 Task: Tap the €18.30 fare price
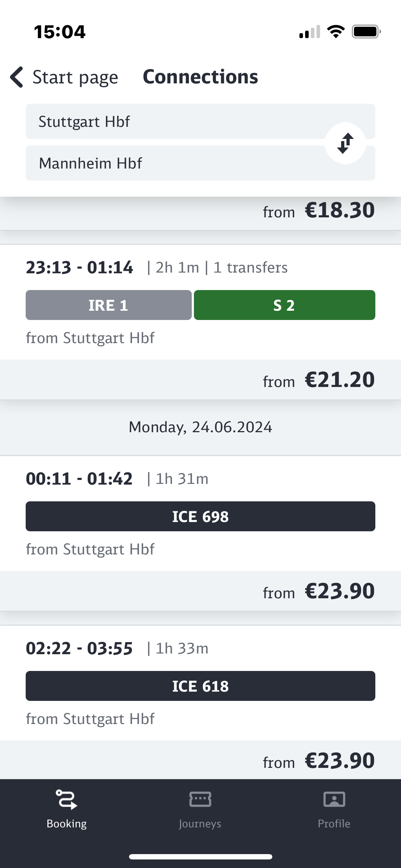[x=339, y=210]
